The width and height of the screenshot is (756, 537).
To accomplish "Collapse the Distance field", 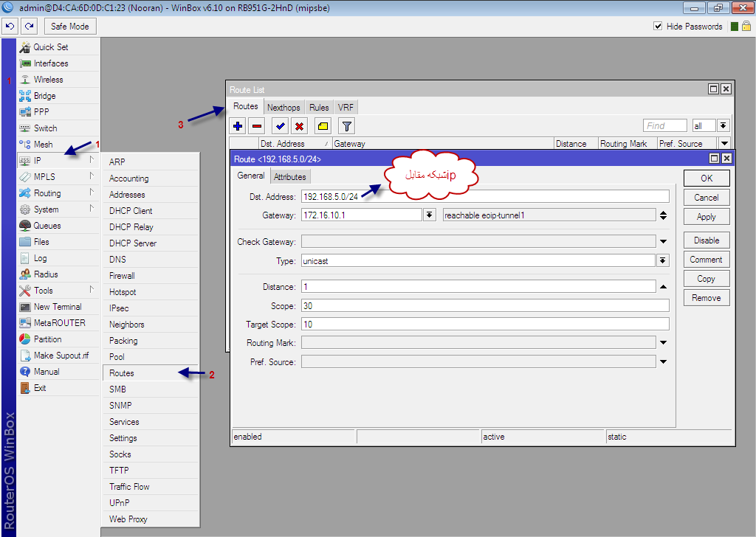I will click(x=664, y=286).
